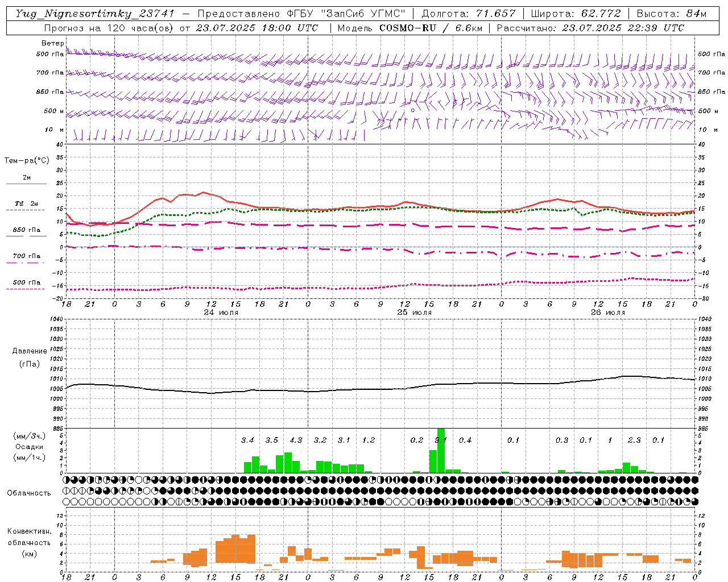Screen dimensions: 728x582
Task: Click the model name COSMO-RU / 6.6км
Action: coord(431,28)
